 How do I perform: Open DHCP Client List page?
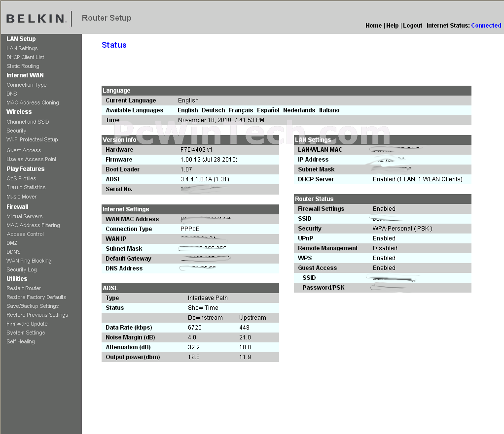(x=25, y=57)
